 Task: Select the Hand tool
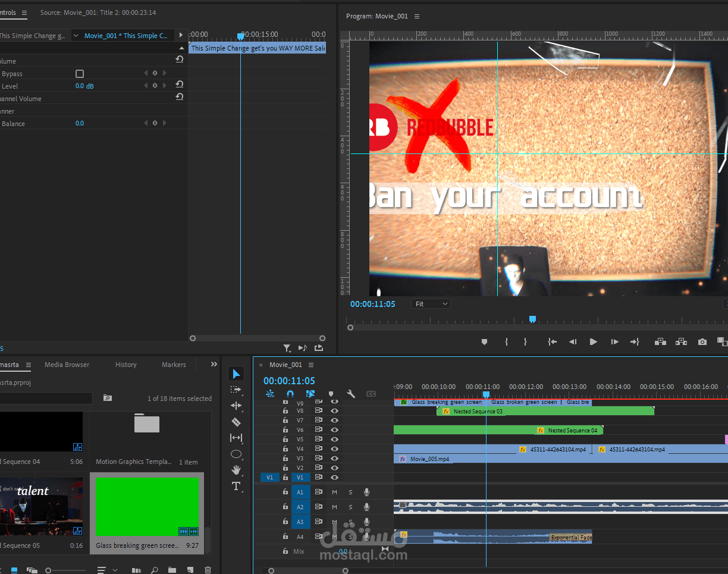236,470
